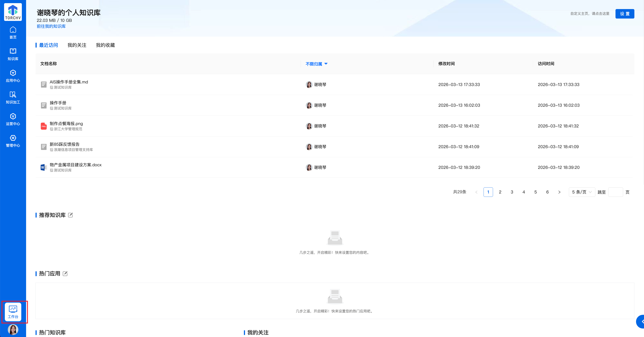Expand the 不限归属 filter dropdown
Screen dimensions: 644x337
[x=316, y=64]
